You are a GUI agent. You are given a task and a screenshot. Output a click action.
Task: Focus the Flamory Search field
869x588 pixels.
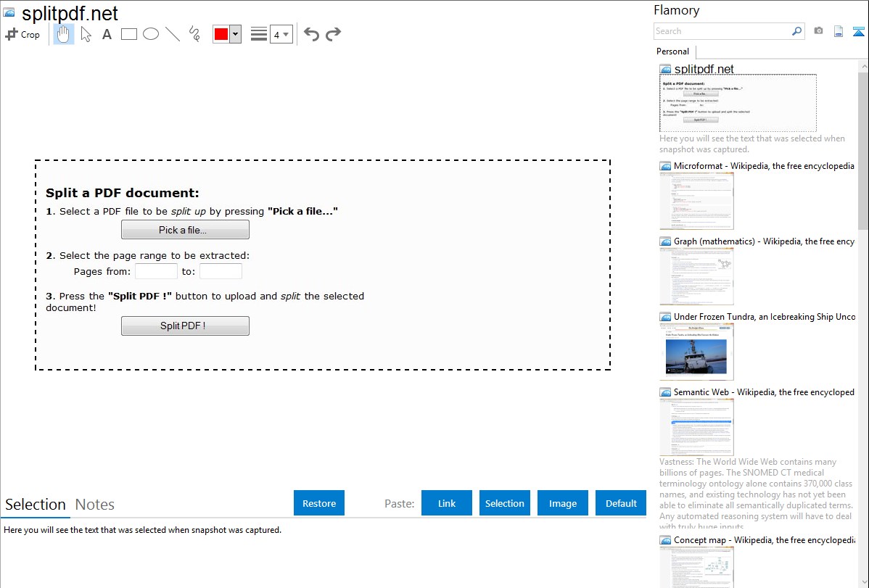[722, 31]
